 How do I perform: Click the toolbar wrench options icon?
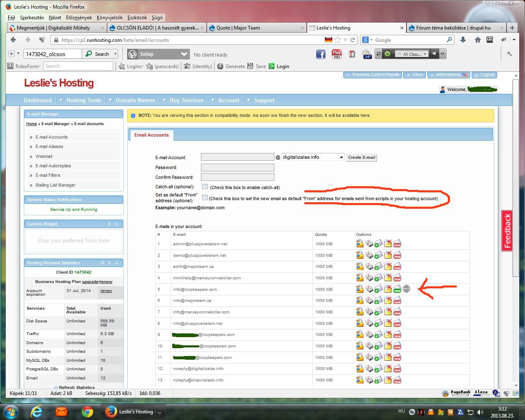click(x=509, y=54)
